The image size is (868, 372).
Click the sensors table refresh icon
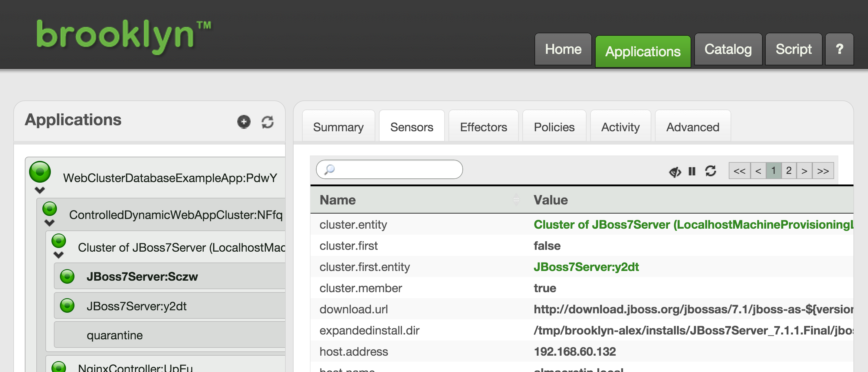point(711,171)
